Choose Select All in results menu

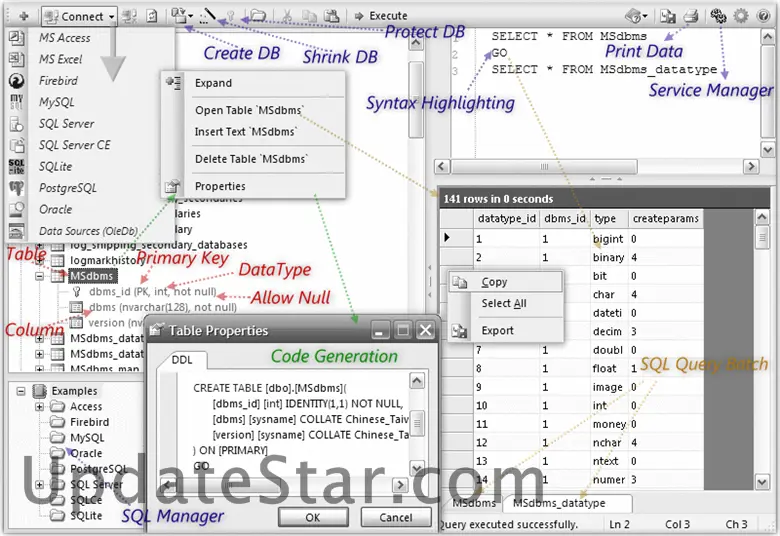[x=506, y=304]
